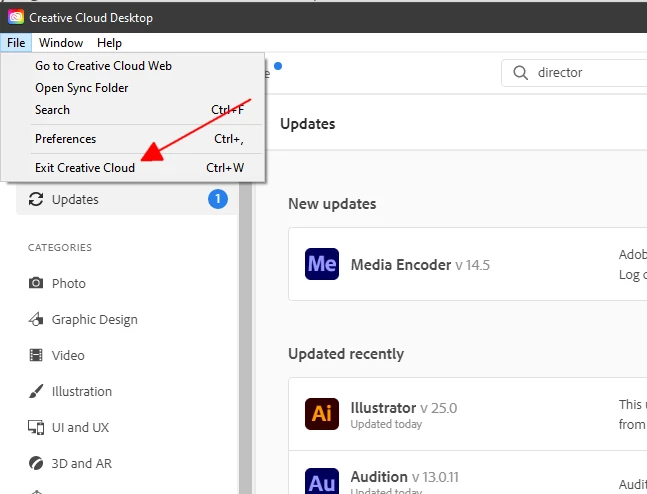Click the blue notification dot near search
The height and width of the screenshot is (494, 647).
coord(278,66)
